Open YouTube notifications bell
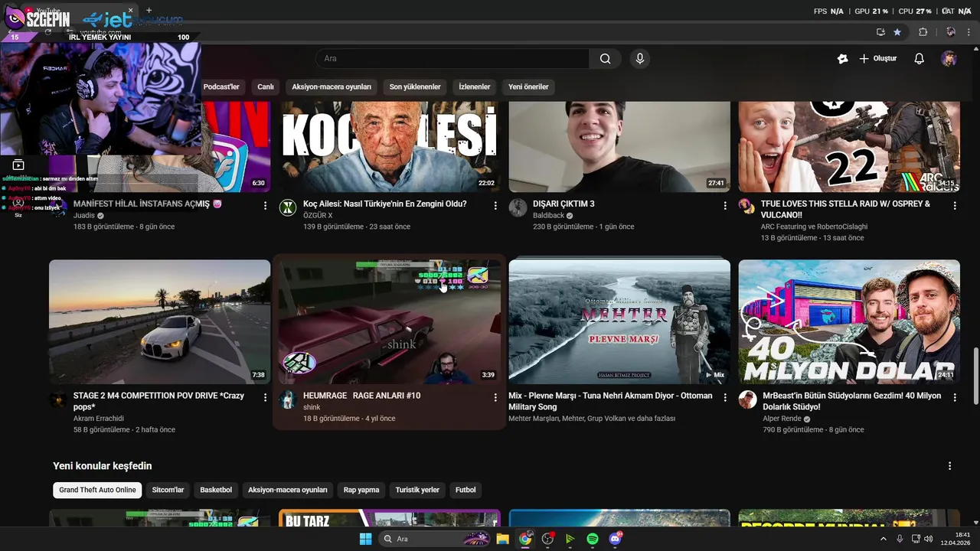Image resolution: width=980 pixels, height=551 pixels. click(920, 59)
